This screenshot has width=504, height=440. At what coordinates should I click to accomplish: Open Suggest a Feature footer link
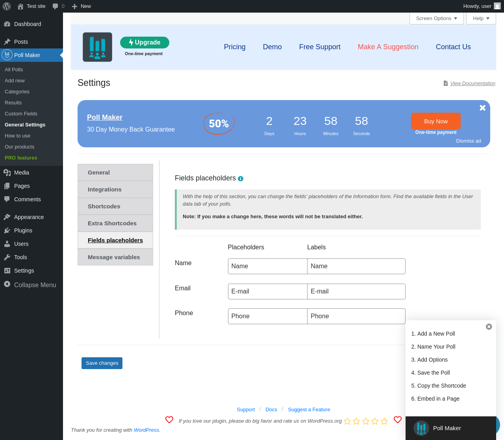[309, 410]
